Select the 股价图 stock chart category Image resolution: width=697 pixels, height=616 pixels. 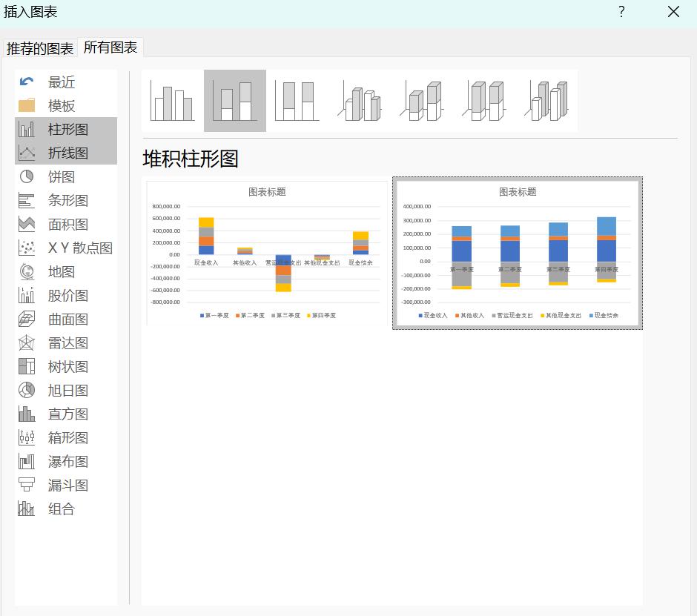coord(66,296)
